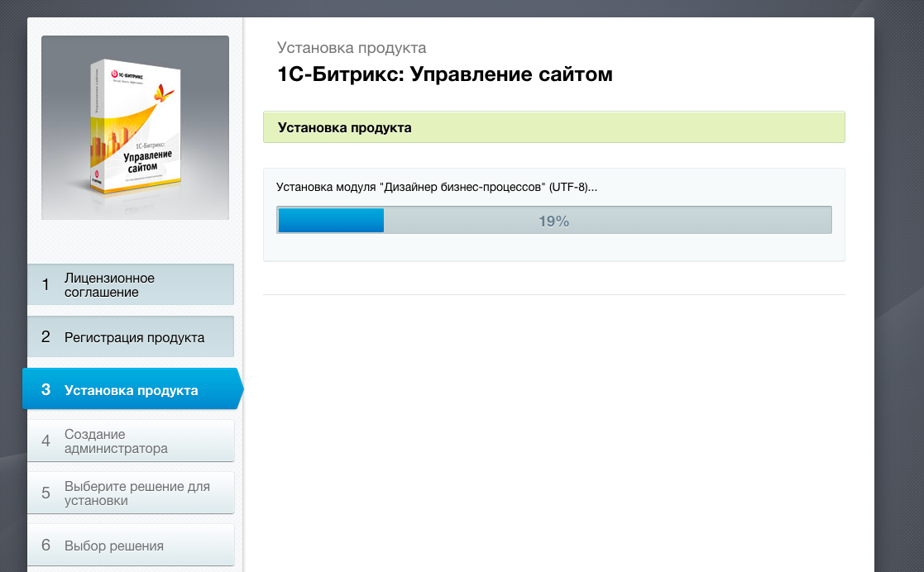This screenshot has height=572, width=924.
Task: Go to step 2 Регистрация продукта
Action: [130, 337]
